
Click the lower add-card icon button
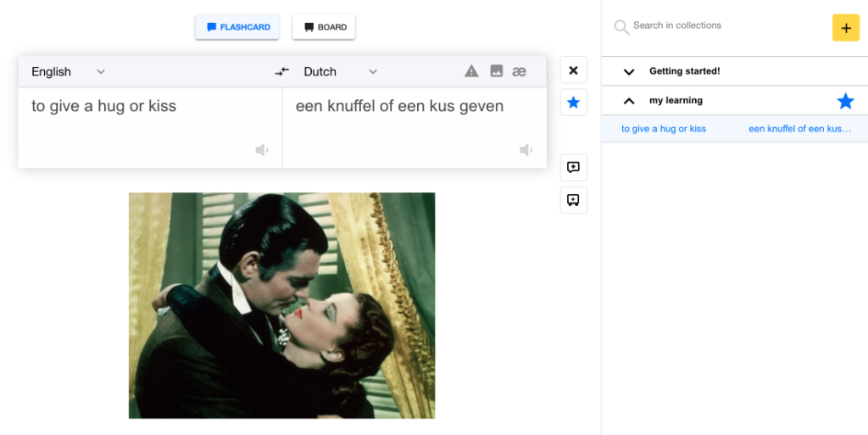coord(573,200)
